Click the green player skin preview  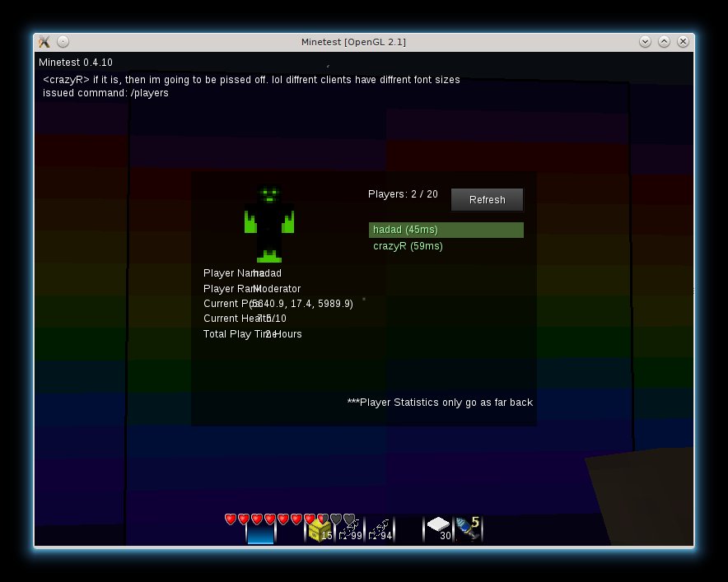(269, 224)
